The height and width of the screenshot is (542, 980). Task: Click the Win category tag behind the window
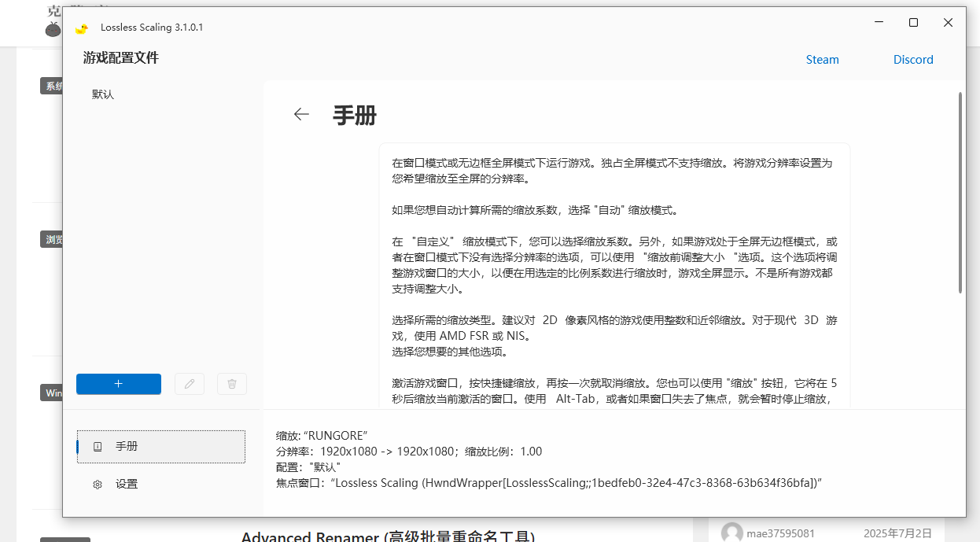coord(52,393)
